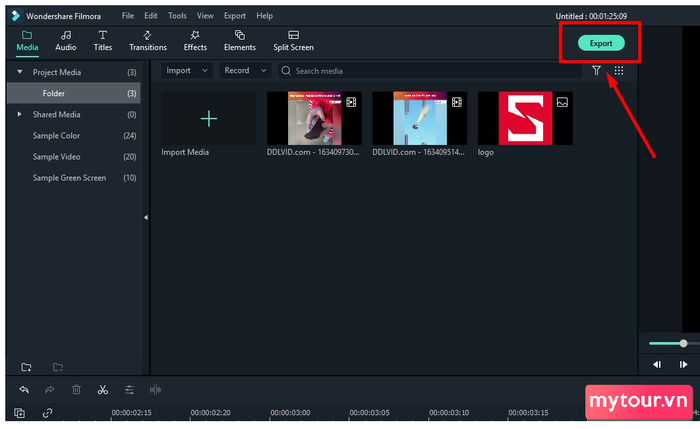Open the Edit menu

click(151, 16)
